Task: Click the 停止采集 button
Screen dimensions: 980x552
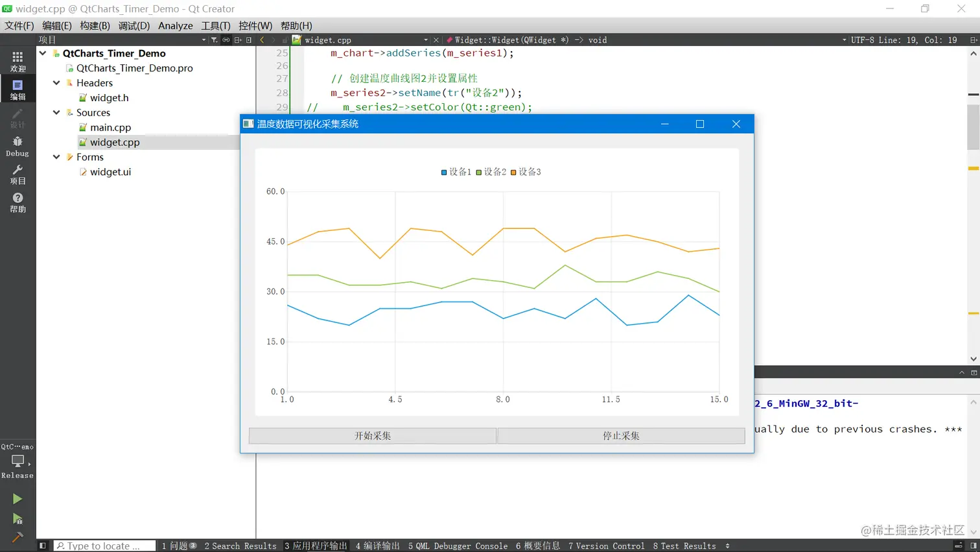Action: [x=621, y=436]
